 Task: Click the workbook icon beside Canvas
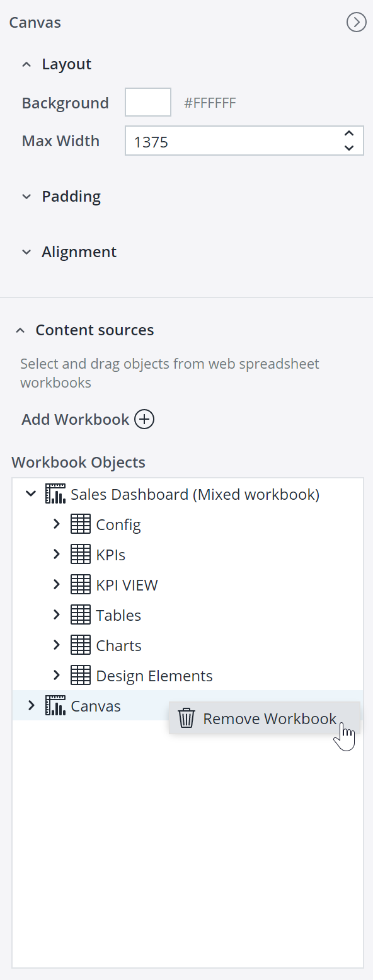click(55, 705)
